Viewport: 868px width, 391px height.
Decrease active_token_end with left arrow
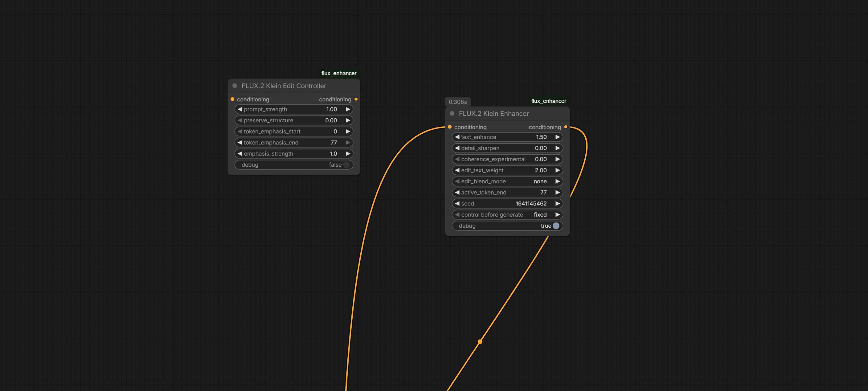[457, 192]
